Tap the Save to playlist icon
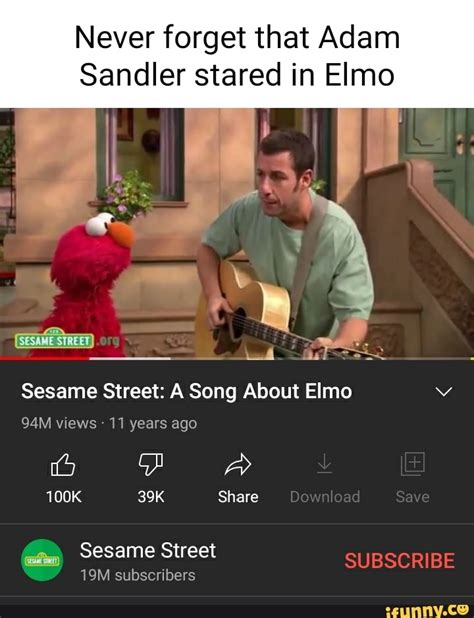Image resolution: width=474 pixels, height=618 pixels. coord(413,464)
